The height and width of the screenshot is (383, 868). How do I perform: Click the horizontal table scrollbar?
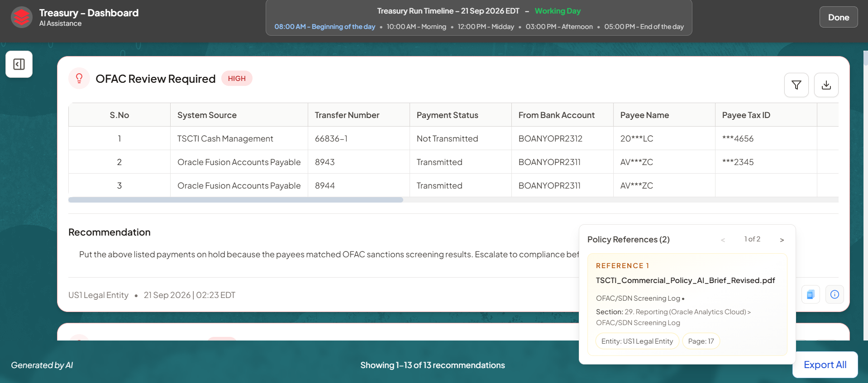(236, 200)
